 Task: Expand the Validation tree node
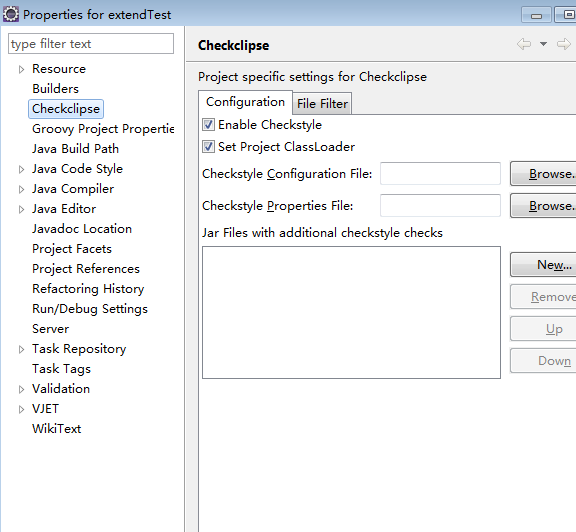pyautogui.click(x=21, y=389)
